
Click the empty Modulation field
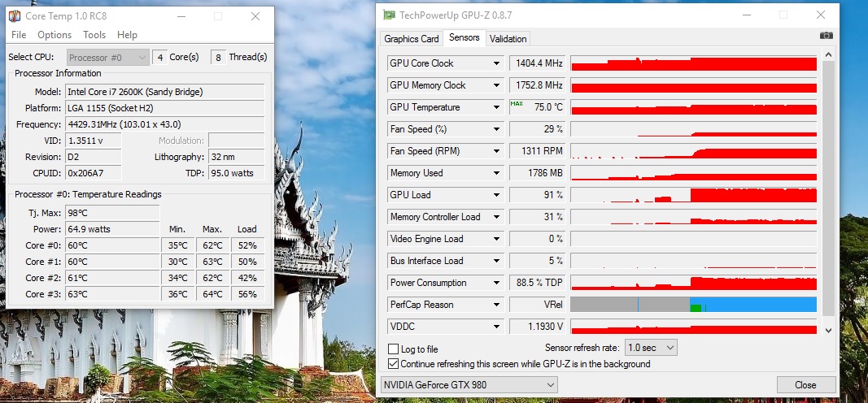pos(237,141)
